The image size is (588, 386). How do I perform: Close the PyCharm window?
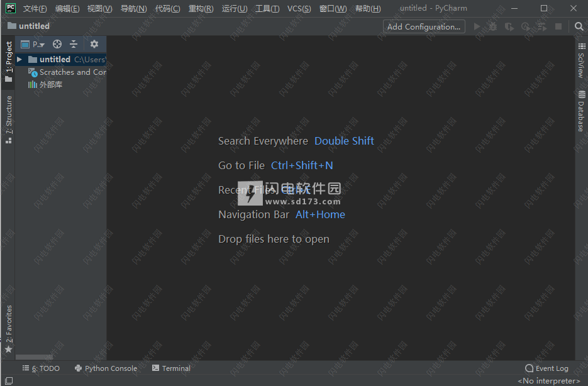pos(574,8)
